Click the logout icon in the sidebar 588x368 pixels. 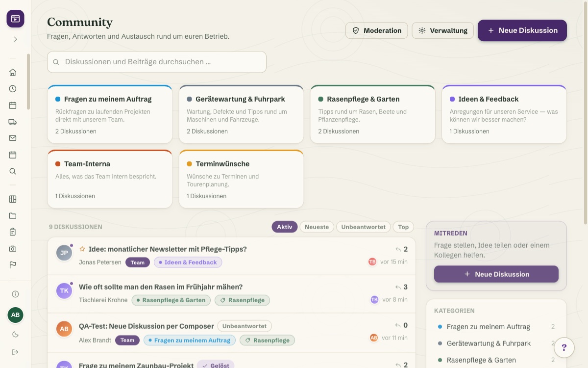coord(15,352)
